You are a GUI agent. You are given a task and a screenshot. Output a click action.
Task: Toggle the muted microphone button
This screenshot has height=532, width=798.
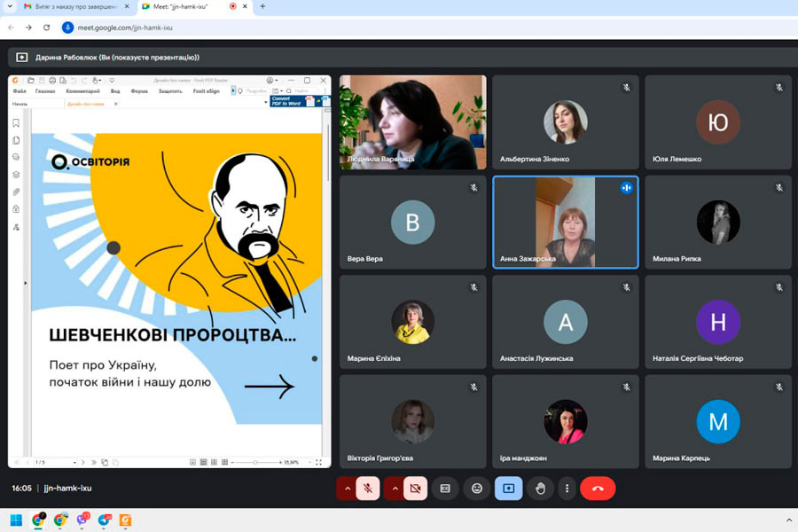pos(368,489)
